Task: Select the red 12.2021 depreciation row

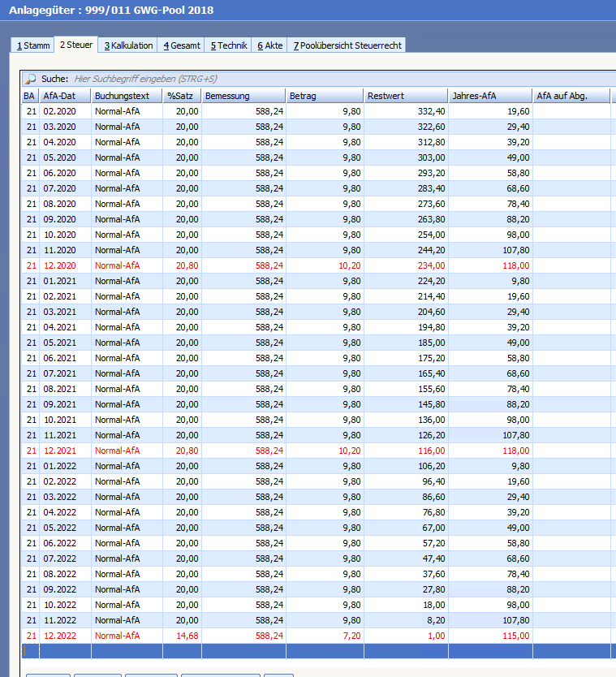Action: (243, 451)
